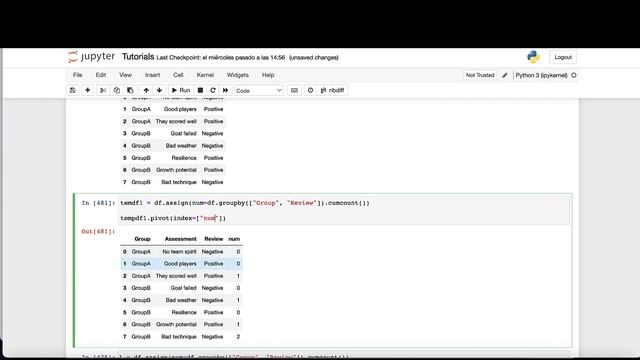
Task: Copy selected cells icon
Action: coord(117,90)
